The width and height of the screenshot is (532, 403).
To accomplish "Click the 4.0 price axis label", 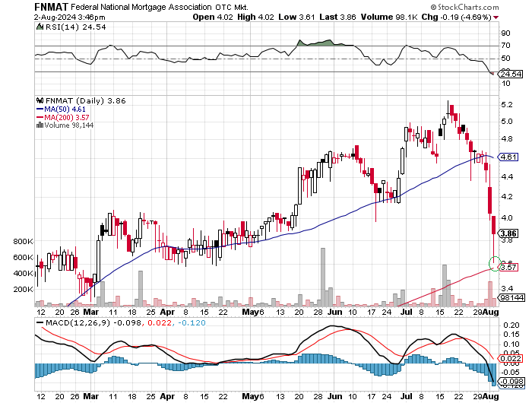I will 507,218.
